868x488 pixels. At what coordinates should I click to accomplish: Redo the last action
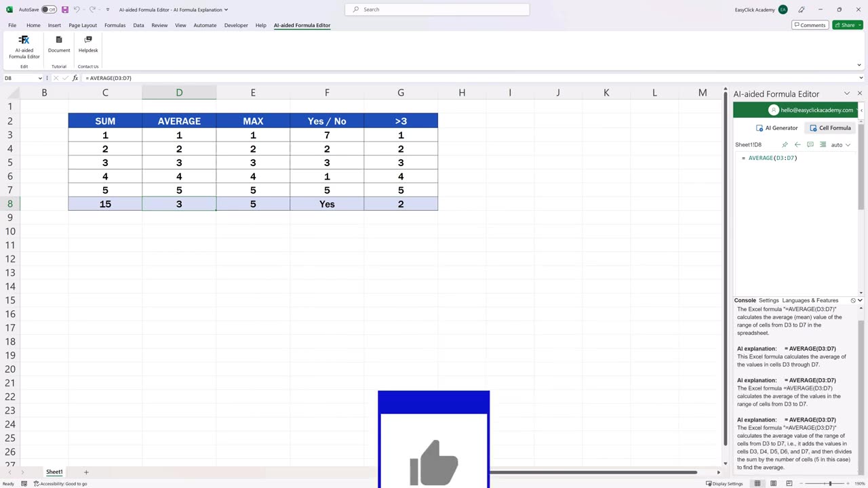[x=92, y=9]
